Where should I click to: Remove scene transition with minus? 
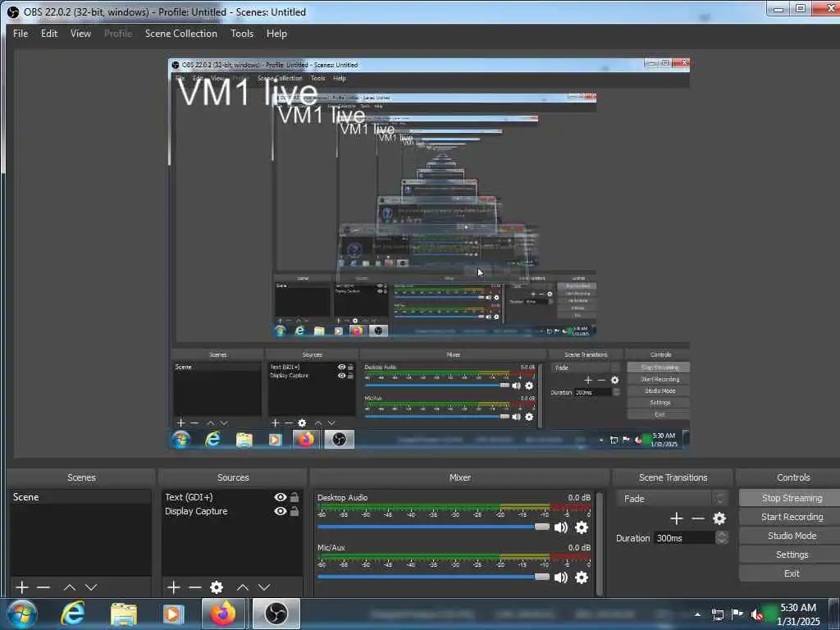click(697, 518)
